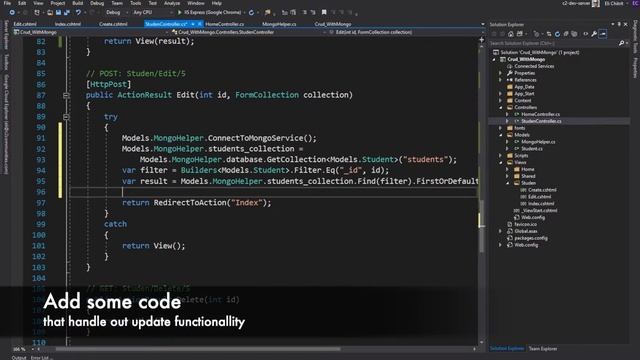This screenshot has width=640, height=360.
Task: Click the Properties wrench icon in Solution Explorer
Action: (x=594, y=34)
